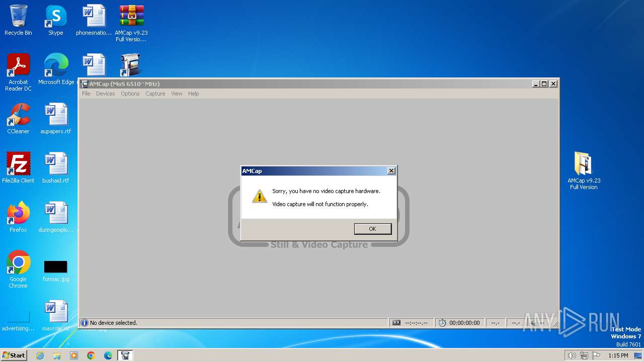Image resolution: width=644 pixels, height=362 pixels.
Task: Open the Options menu in AMCap
Action: tap(130, 94)
